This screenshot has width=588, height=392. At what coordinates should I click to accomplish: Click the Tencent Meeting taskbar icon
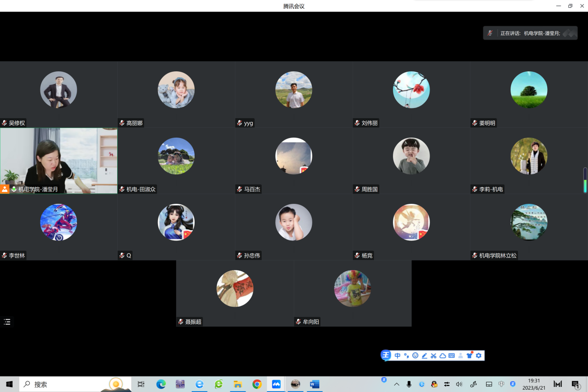(276, 384)
